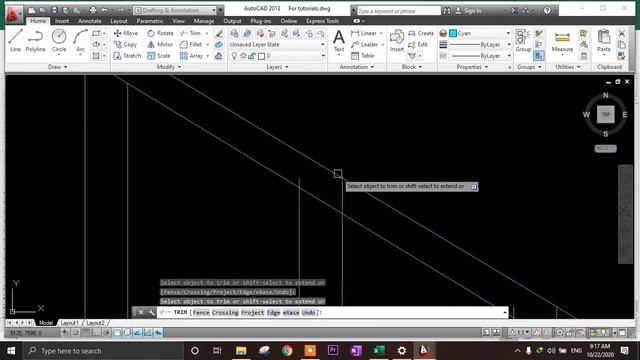
Task: Toggle Object Snap Tracking in status bar
Action: coord(138,333)
